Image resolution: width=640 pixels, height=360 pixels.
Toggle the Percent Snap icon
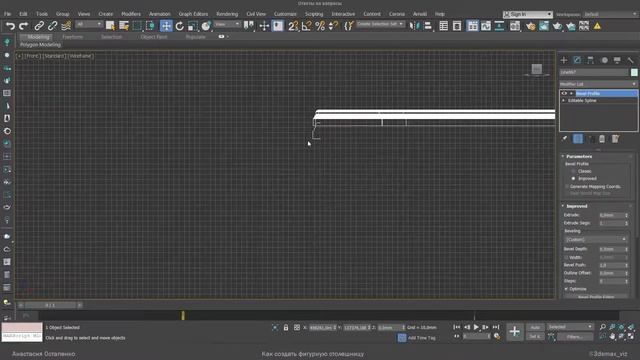[x=320, y=26]
